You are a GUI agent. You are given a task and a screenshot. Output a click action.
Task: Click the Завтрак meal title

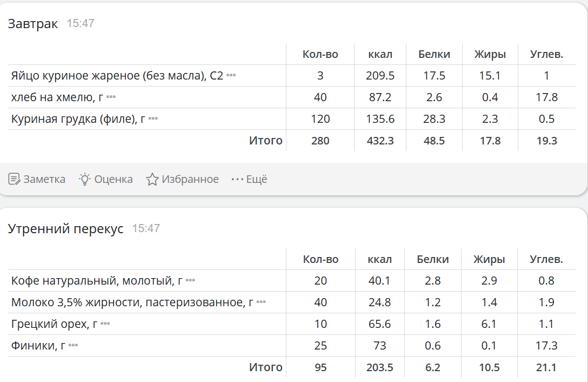[x=32, y=24]
